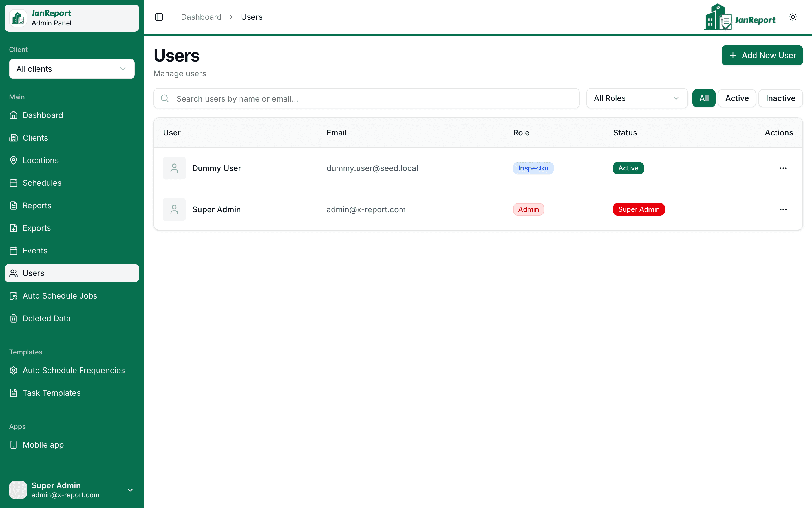Filter by Active users
This screenshot has height=508, width=812.
(x=737, y=98)
